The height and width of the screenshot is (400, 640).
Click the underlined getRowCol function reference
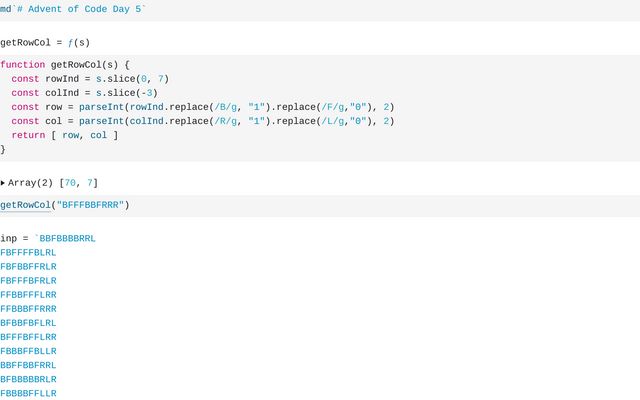(25, 205)
